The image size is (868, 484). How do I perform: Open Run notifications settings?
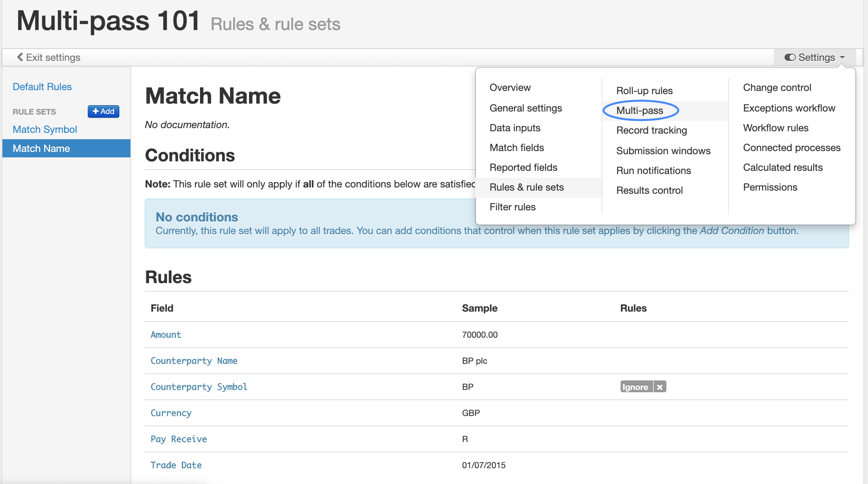click(653, 170)
